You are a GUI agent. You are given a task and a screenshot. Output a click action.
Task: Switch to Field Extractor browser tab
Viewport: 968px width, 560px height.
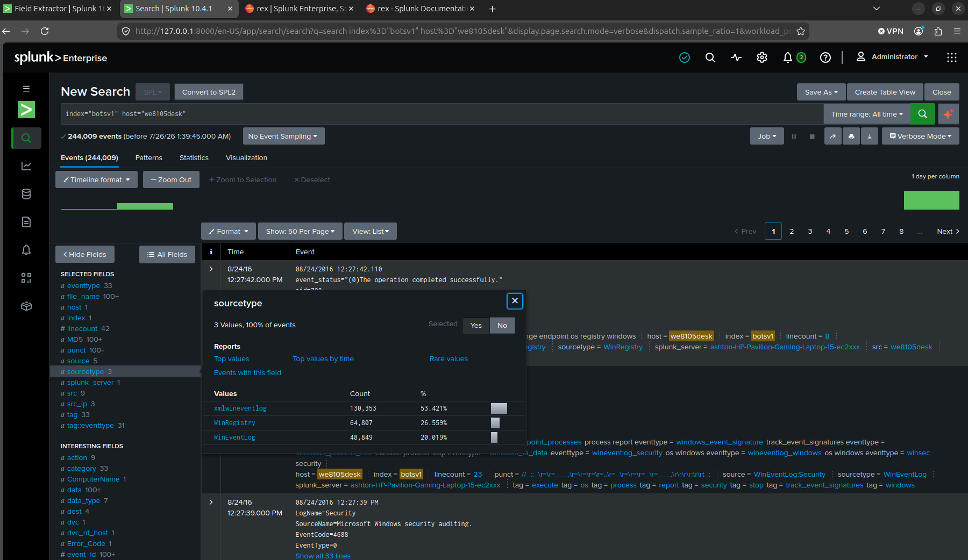pos(58,9)
